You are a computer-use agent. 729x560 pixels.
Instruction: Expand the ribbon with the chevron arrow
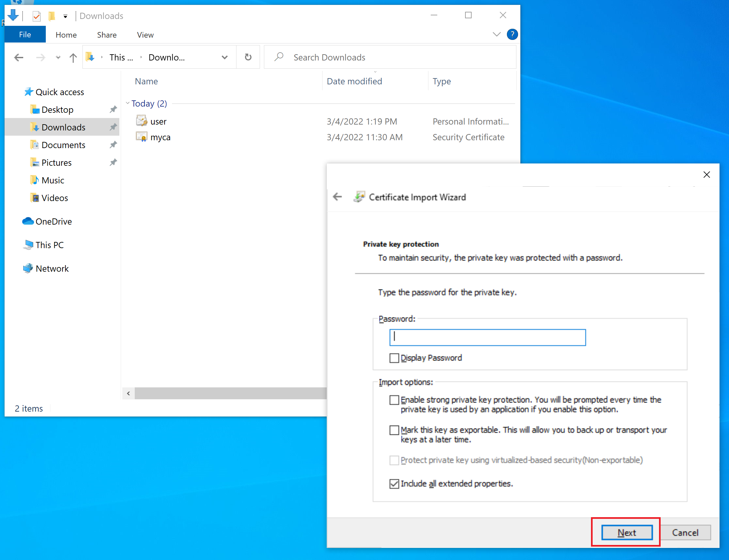point(496,34)
